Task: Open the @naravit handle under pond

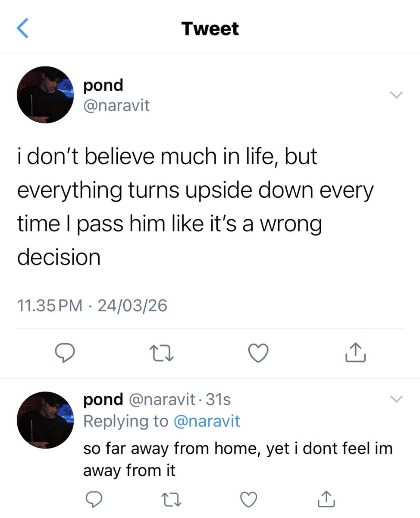Action: pos(116,105)
